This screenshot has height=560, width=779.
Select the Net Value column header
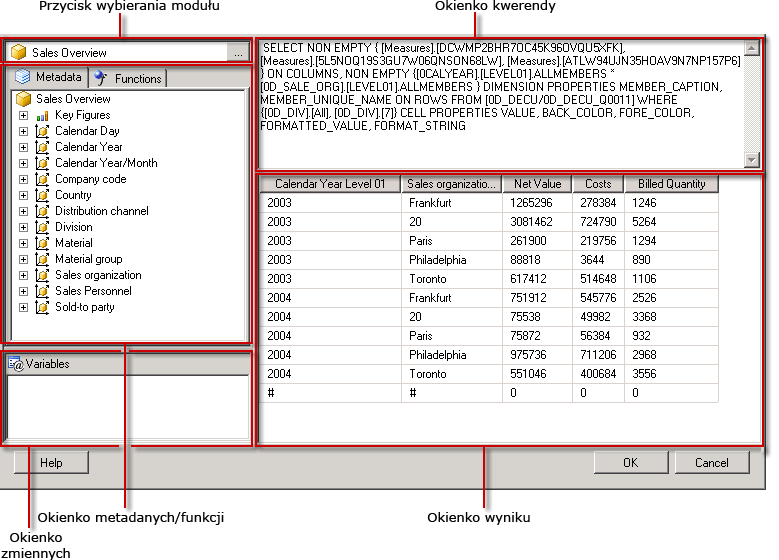point(537,184)
